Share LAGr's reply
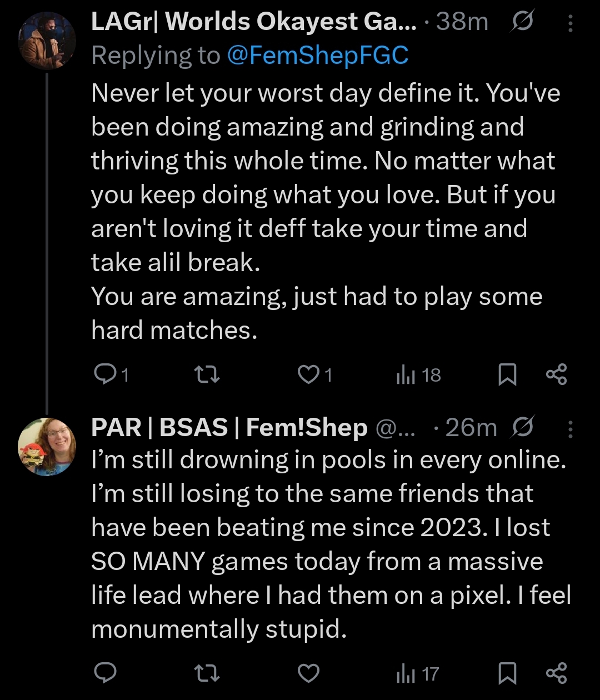 coord(556,375)
